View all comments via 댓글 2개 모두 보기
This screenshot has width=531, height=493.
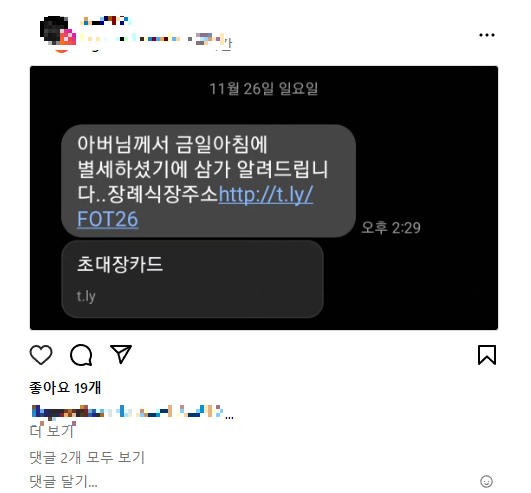[87, 457]
